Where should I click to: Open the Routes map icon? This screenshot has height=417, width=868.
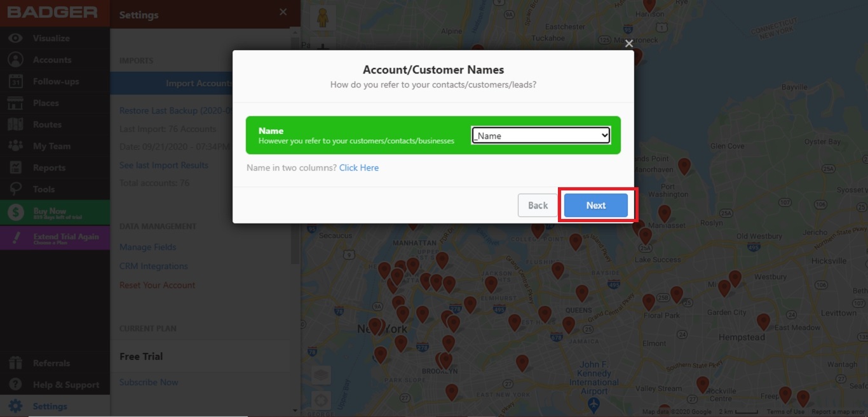15,124
